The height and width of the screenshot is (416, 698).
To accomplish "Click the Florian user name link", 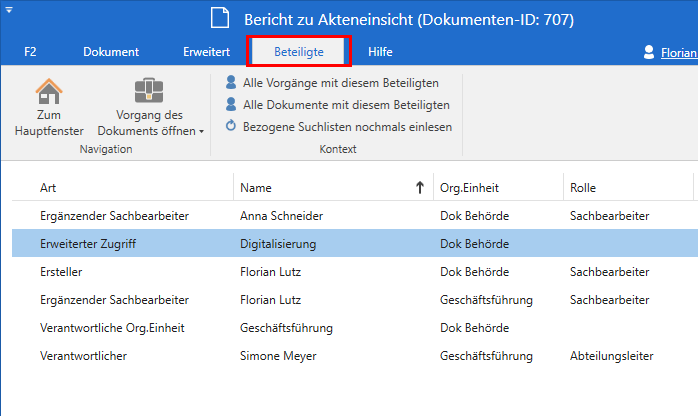I will 679,52.
